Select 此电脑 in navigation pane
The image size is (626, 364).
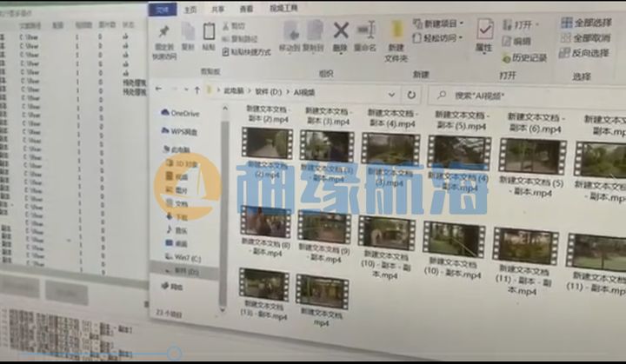click(x=176, y=149)
